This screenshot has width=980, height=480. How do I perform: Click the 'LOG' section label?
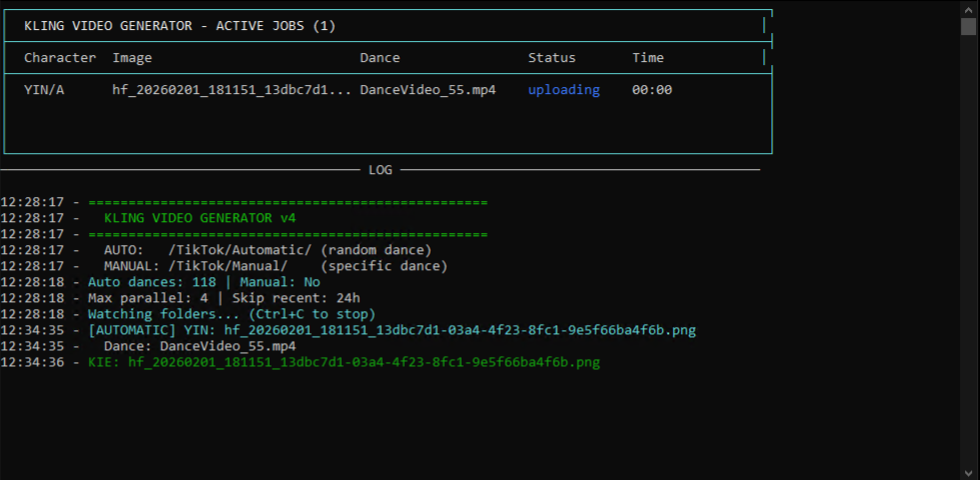[x=380, y=170]
